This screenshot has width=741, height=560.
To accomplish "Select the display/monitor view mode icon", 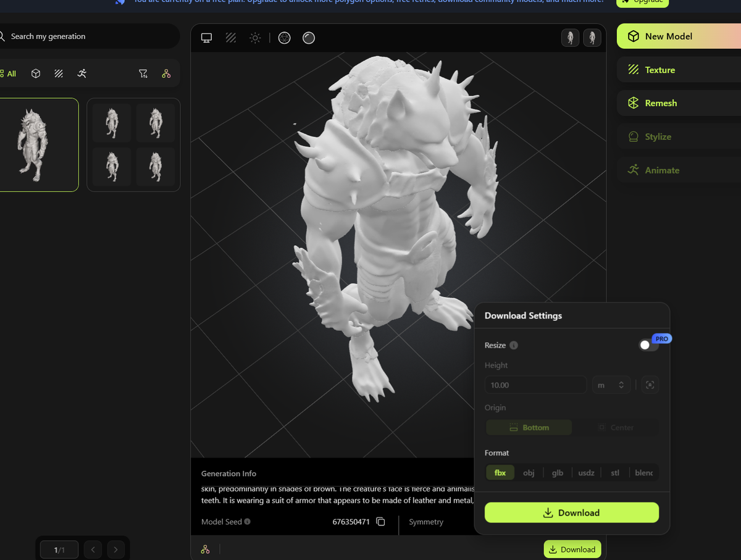I will click(x=206, y=38).
